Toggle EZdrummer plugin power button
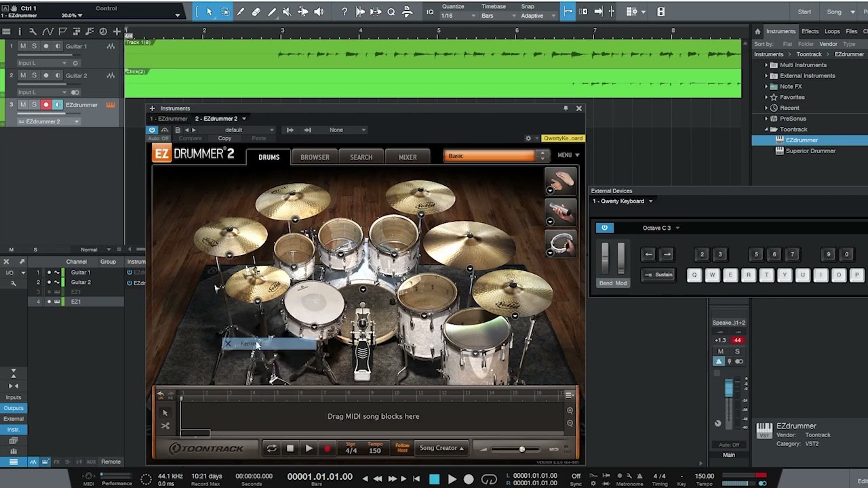Image resolution: width=868 pixels, height=488 pixels. tap(153, 129)
